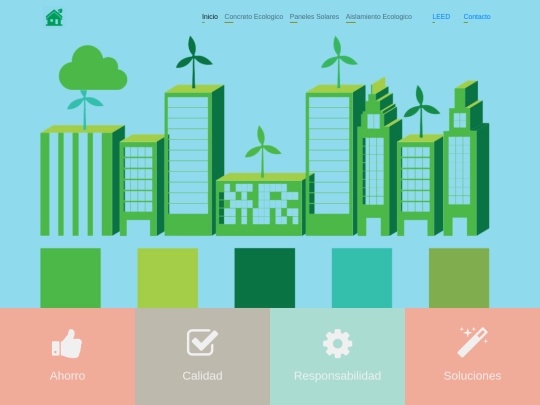The height and width of the screenshot is (405, 540).
Task: Select Aislamiento Ecologico in navigation
Action: click(x=379, y=17)
